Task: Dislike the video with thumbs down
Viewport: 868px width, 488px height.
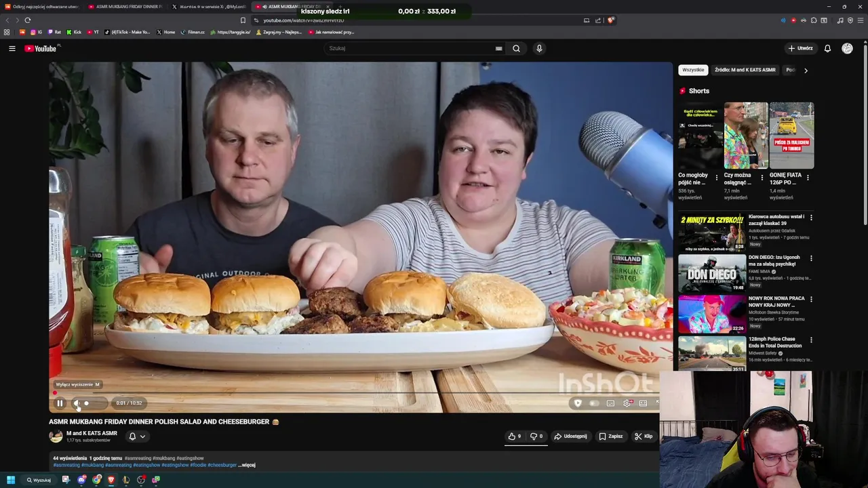Action: click(x=536, y=436)
